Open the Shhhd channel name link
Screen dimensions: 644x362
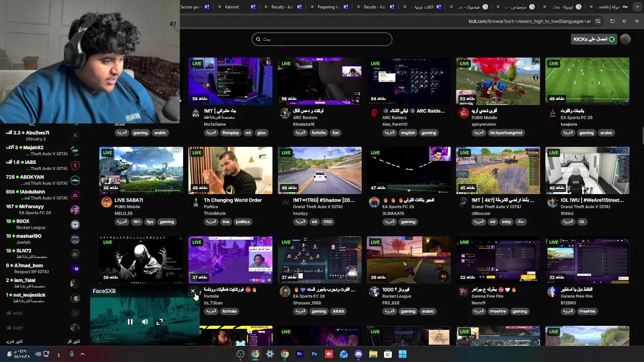(567, 213)
